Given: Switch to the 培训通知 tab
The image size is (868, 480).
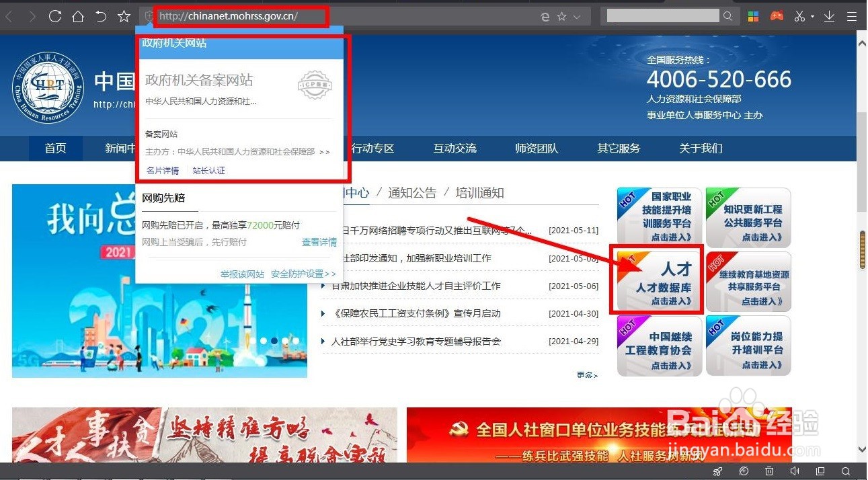Looking at the screenshot, I should (479, 193).
